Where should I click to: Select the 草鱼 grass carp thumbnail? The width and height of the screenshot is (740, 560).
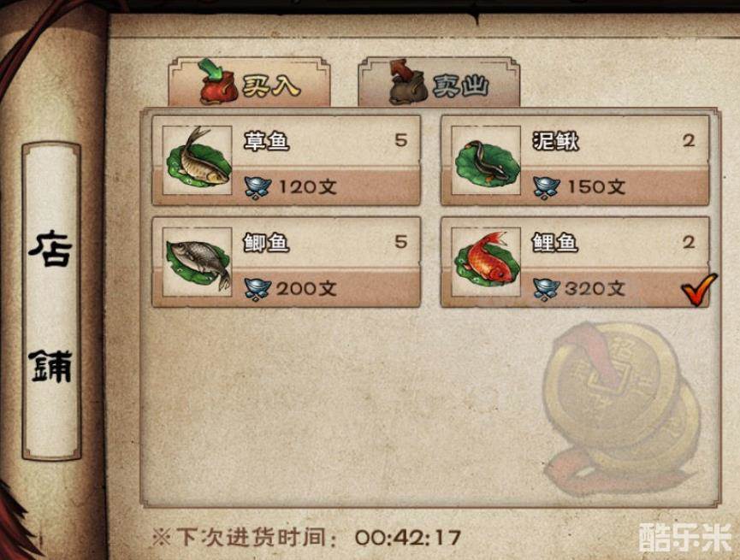(x=198, y=160)
